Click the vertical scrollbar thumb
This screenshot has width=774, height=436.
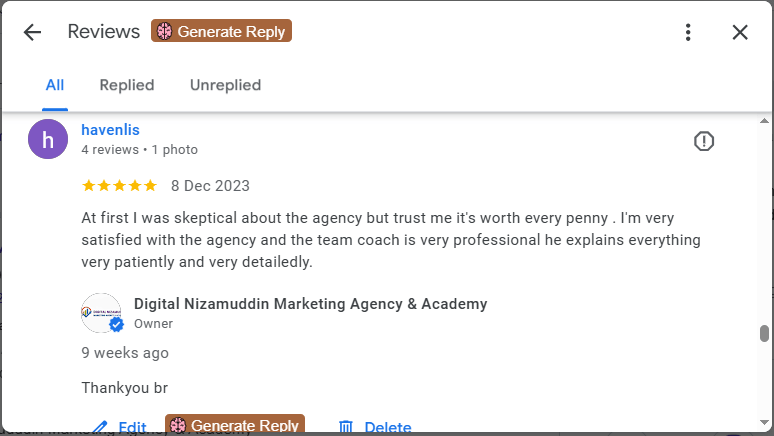pos(765,333)
